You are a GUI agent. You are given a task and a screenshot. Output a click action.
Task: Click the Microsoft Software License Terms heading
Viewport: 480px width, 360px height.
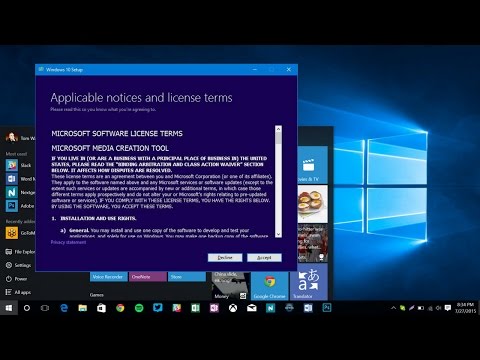pyautogui.click(x=117, y=134)
